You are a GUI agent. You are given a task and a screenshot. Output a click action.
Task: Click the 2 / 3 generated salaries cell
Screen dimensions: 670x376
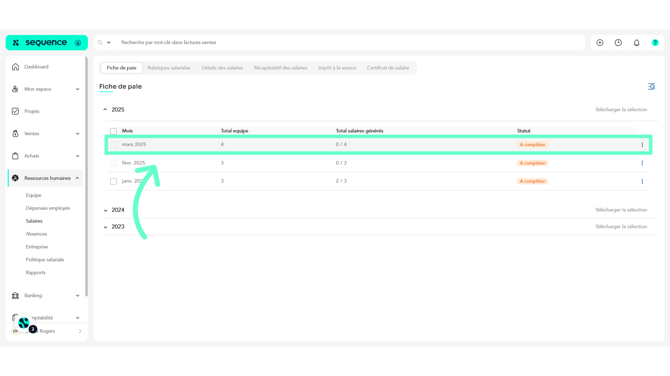pyautogui.click(x=341, y=181)
